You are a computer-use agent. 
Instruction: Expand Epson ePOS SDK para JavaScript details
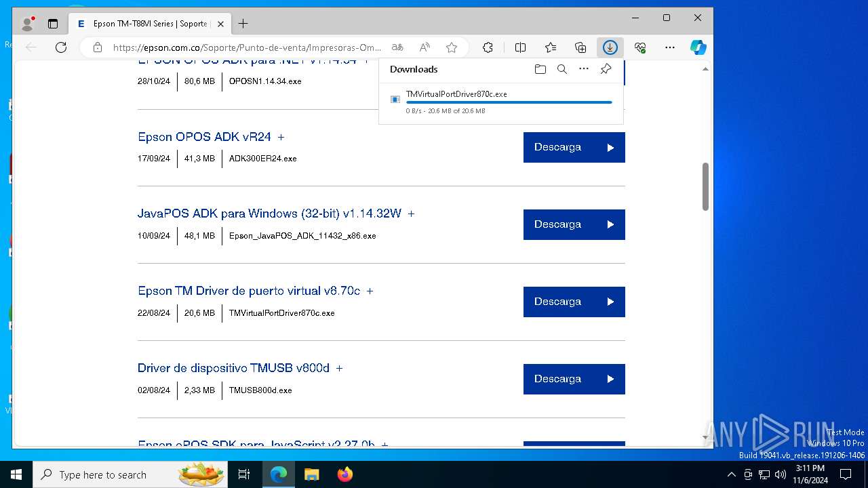pos(384,444)
